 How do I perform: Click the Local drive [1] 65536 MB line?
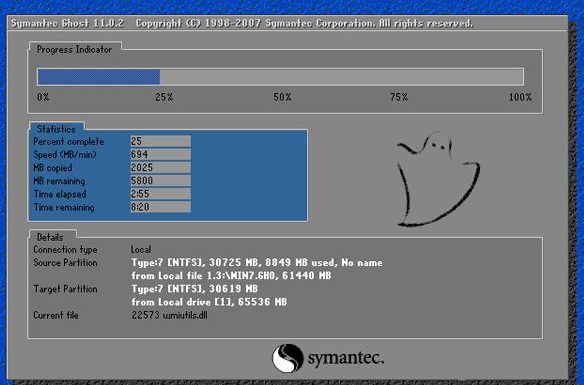pyautogui.click(x=209, y=302)
